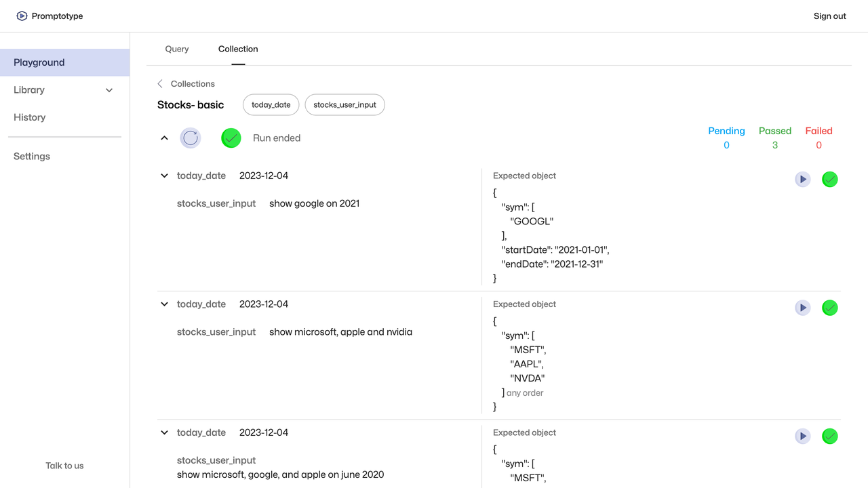Open Playground in the sidebar

point(64,62)
